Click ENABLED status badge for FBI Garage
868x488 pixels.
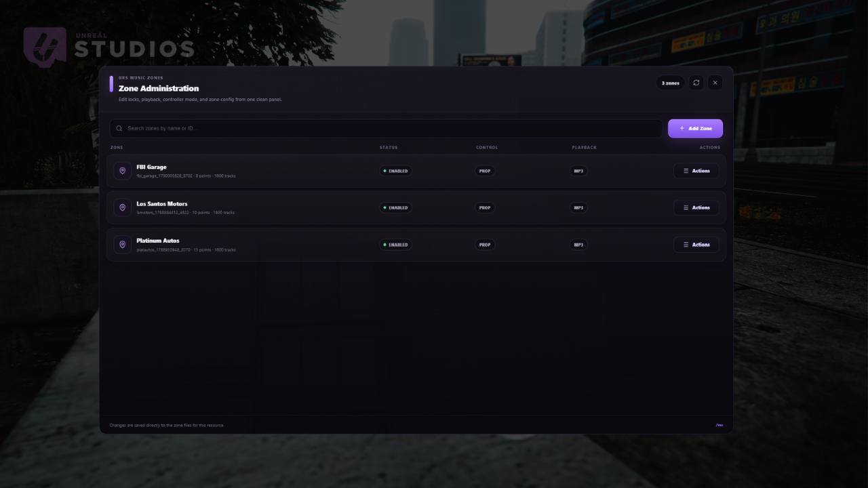[x=395, y=171]
